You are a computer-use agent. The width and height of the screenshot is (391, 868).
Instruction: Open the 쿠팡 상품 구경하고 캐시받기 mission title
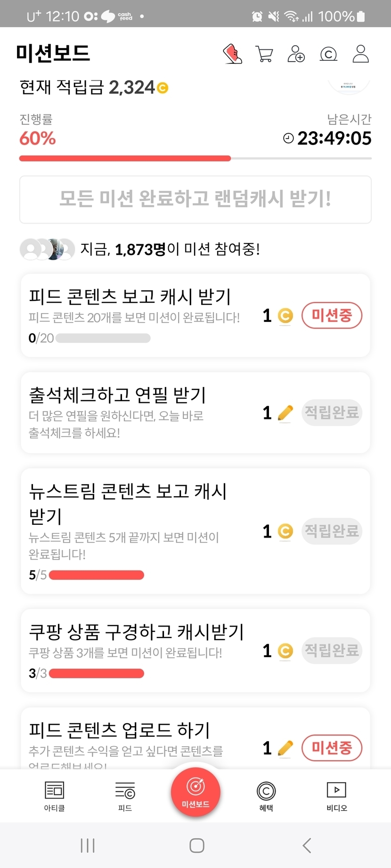(137, 632)
